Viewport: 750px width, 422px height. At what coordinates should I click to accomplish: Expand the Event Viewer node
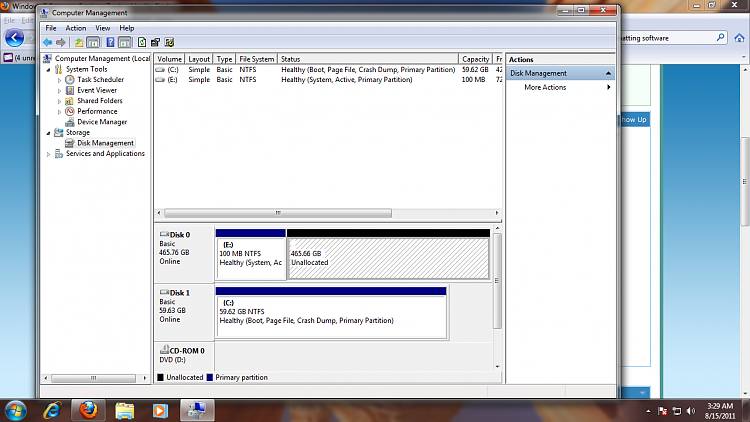[x=60, y=90]
